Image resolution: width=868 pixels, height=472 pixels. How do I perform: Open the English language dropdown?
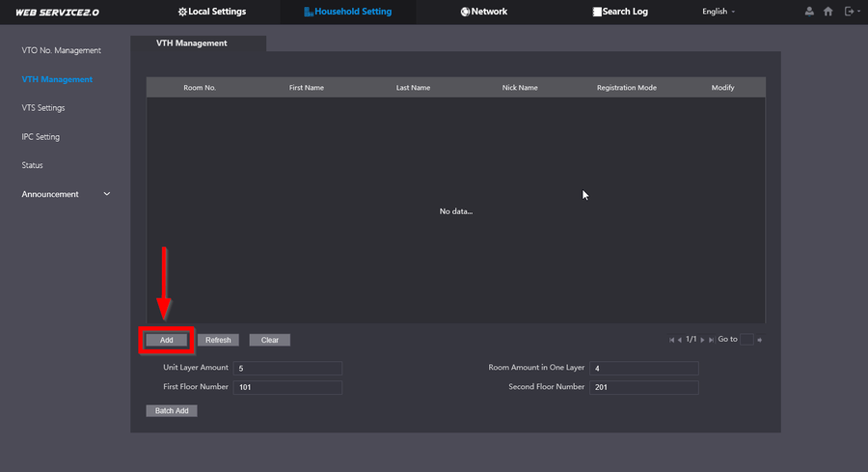point(718,12)
